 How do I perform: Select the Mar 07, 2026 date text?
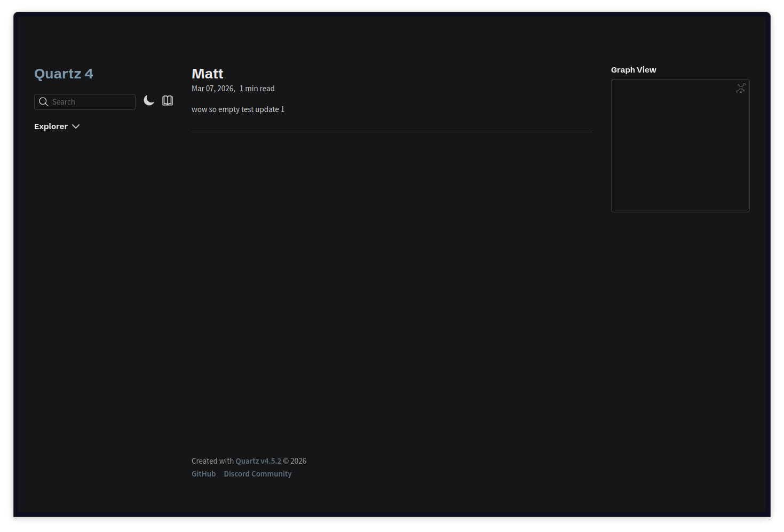pos(213,89)
